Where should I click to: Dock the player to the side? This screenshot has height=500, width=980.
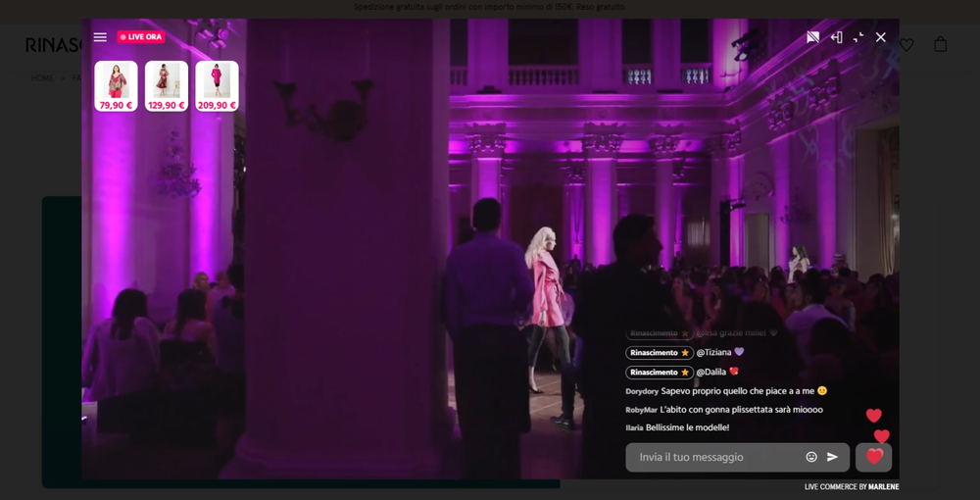coord(836,37)
